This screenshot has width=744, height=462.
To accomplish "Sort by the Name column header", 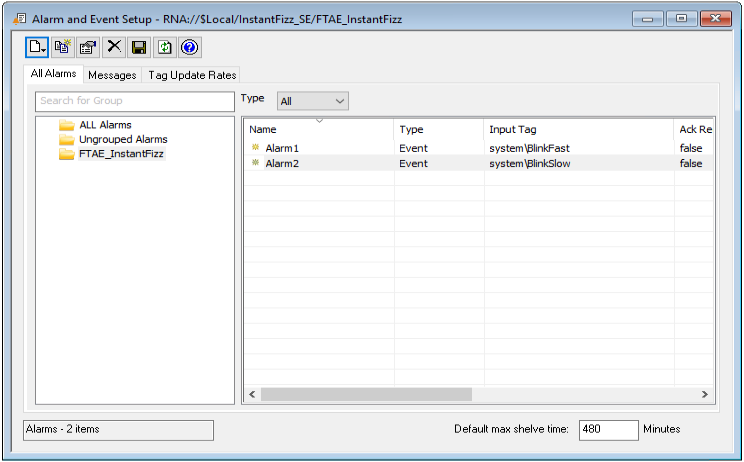I will [319, 129].
